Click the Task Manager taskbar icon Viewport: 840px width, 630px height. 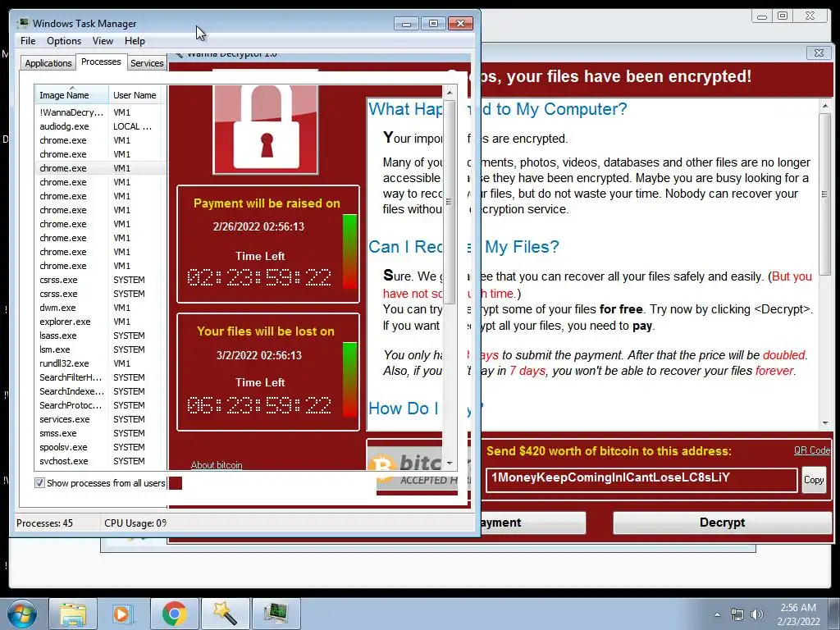(276, 614)
